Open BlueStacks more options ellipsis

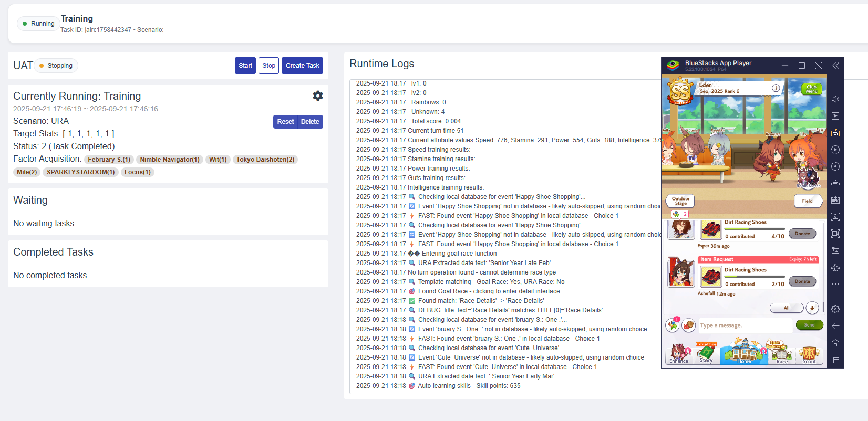coord(835,284)
